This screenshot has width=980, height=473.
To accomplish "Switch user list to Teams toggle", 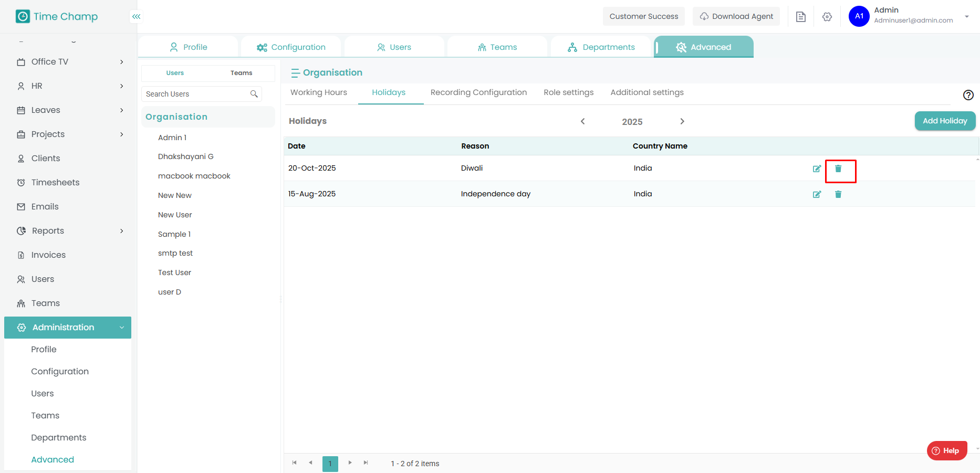I will [x=241, y=73].
